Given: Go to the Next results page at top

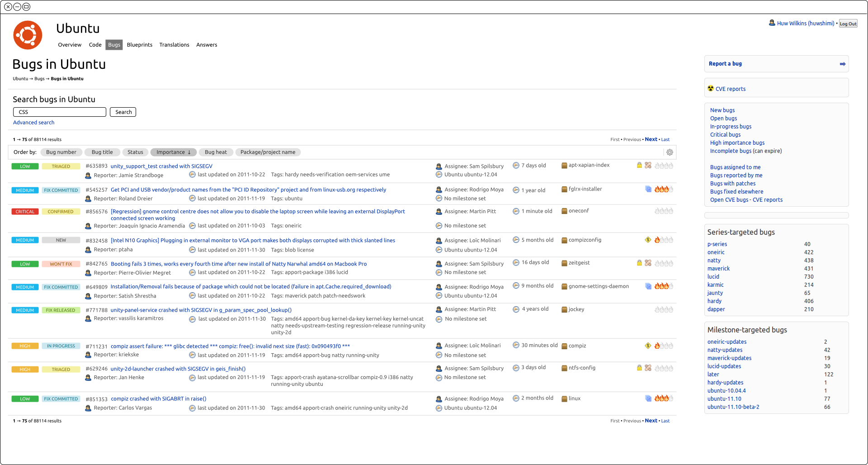Looking at the screenshot, I should pos(651,139).
